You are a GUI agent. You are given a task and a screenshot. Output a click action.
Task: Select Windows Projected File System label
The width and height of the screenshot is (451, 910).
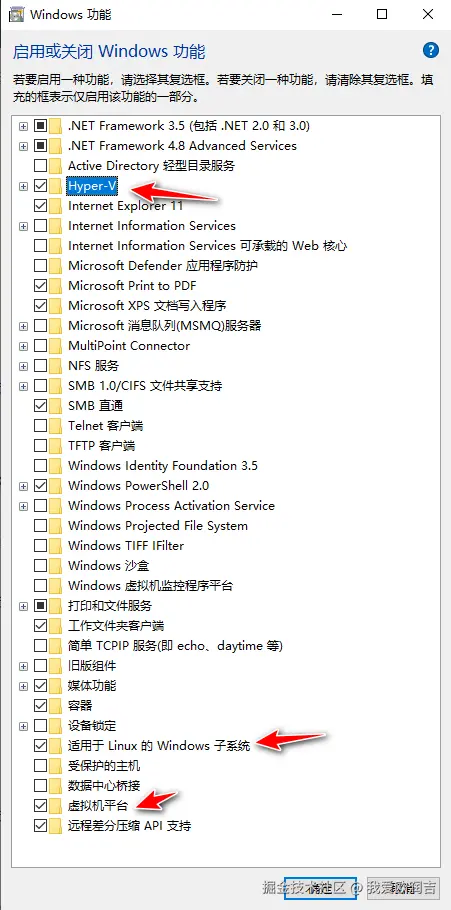click(157, 525)
